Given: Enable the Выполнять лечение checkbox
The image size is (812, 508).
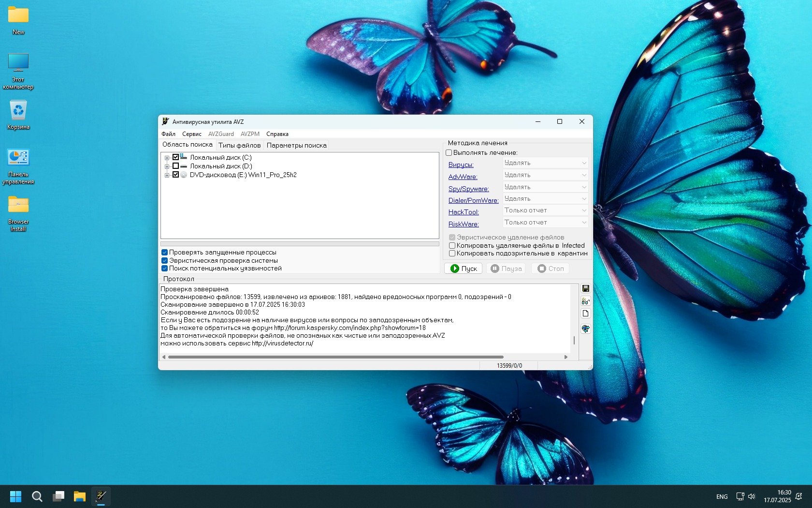Looking at the screenshot, I should 449,153.
